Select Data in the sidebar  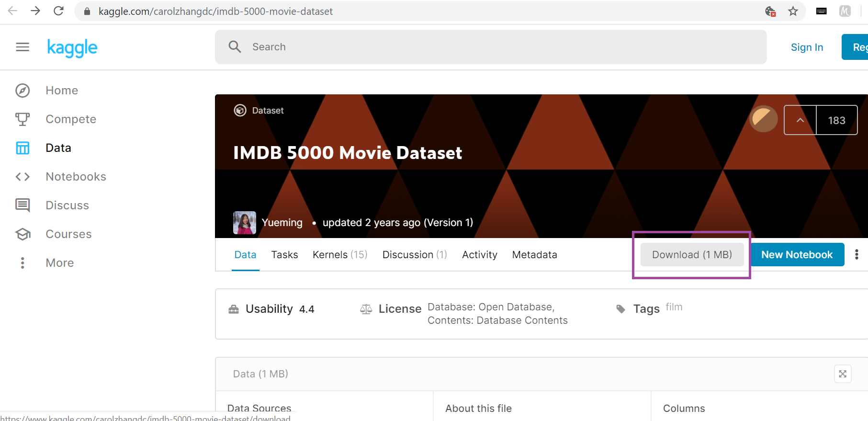[x=58, y=148]
